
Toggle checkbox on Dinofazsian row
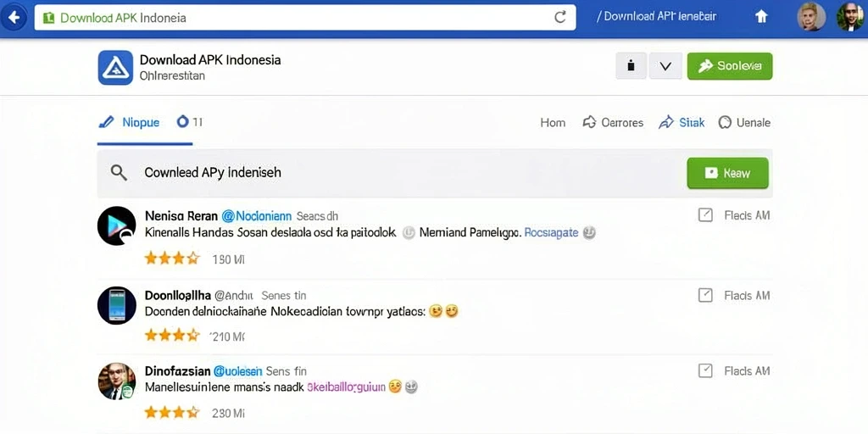[705, 370]
